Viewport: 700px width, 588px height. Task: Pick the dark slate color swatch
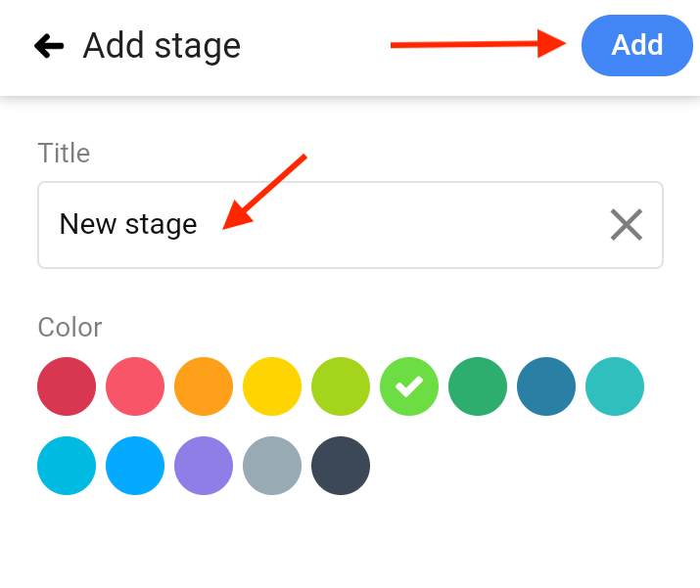341,466
